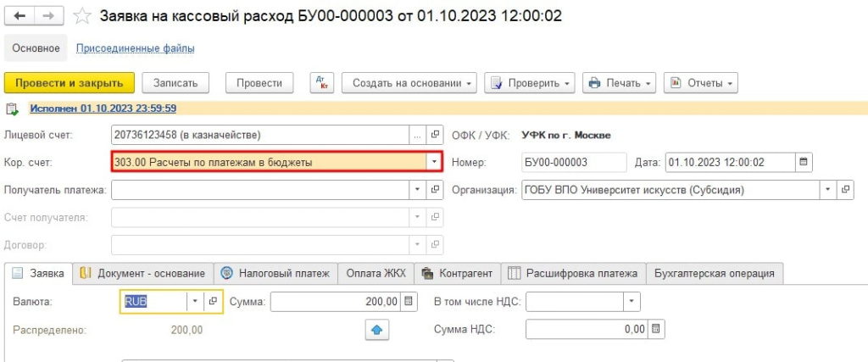Screen dimensions: 868x362
Task: Open the Организация record via open icon
Action: tap(845, 190)
